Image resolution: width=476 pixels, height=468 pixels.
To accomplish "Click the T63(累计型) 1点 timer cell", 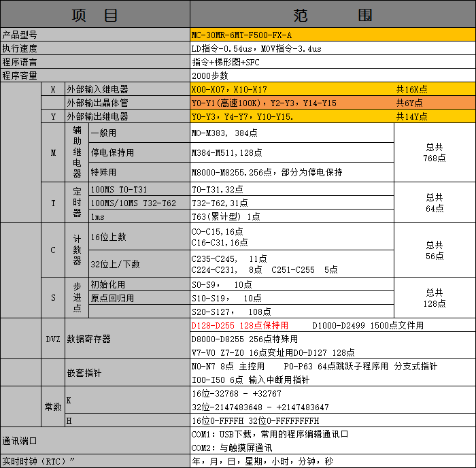I will 226,216.
